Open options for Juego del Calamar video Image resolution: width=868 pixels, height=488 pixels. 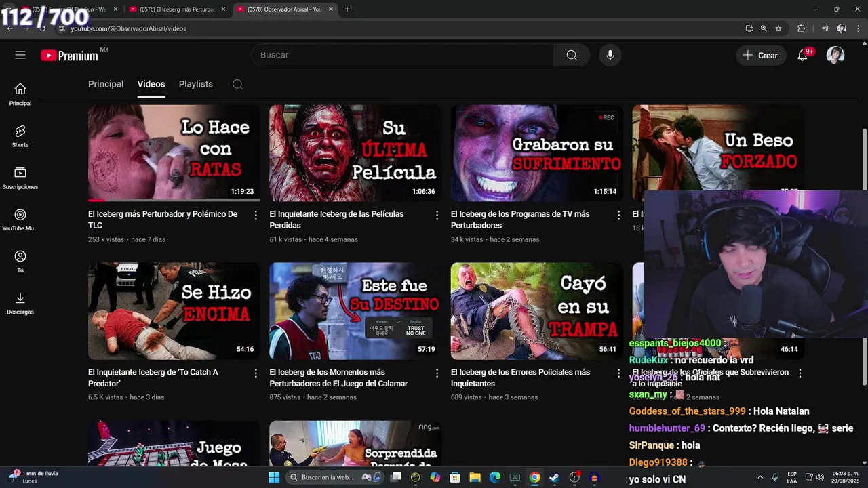[437, 373]
